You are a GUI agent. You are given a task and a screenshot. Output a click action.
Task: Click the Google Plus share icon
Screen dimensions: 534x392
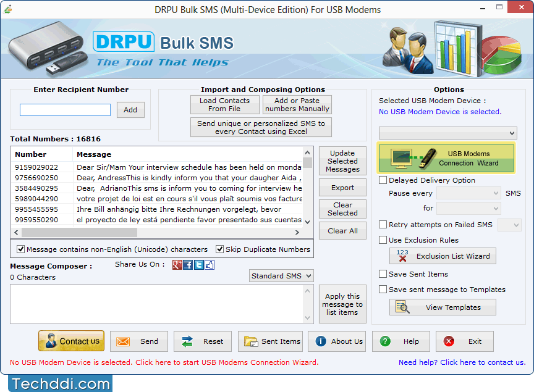pyautogui.click(x=177, y=265)
